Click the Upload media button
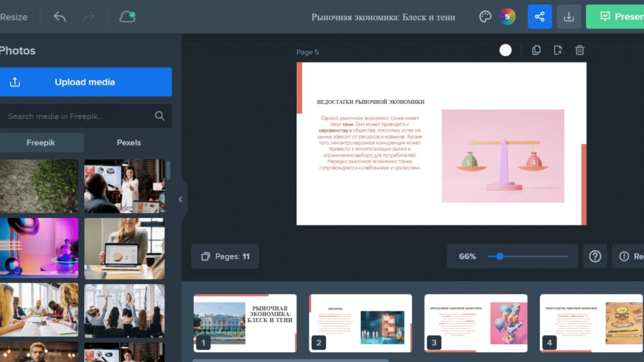This screenshot has height=362, width=644. coord(85,82)
